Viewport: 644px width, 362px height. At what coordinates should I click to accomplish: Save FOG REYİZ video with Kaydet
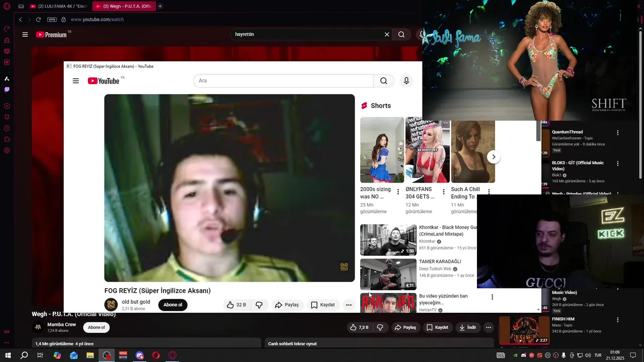[x=323, y=305]
